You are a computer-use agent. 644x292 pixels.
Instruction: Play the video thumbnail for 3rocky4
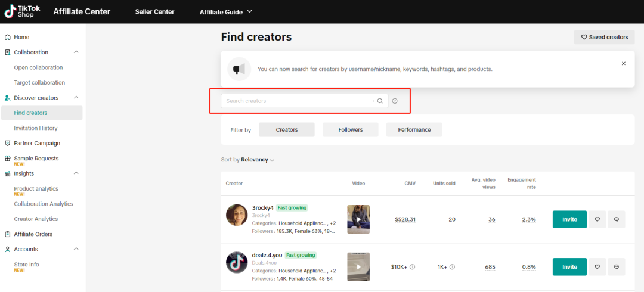click(x=358, y=219)
